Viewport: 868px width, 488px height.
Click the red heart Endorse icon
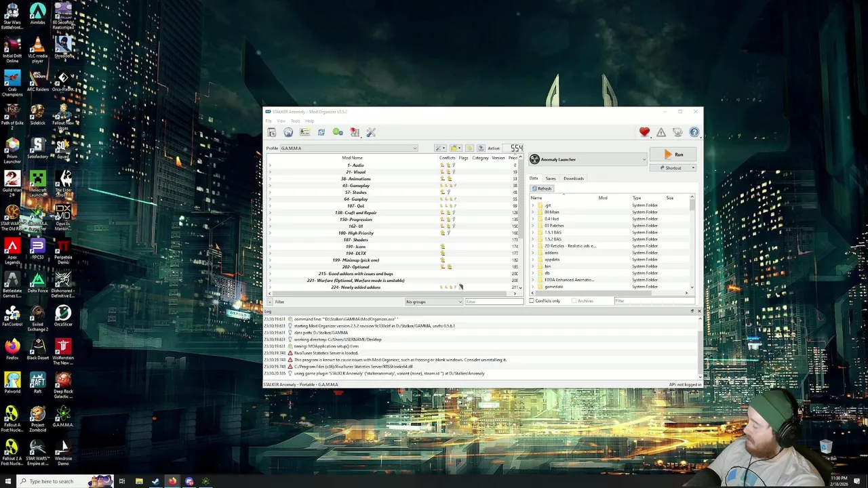point(644,132)
